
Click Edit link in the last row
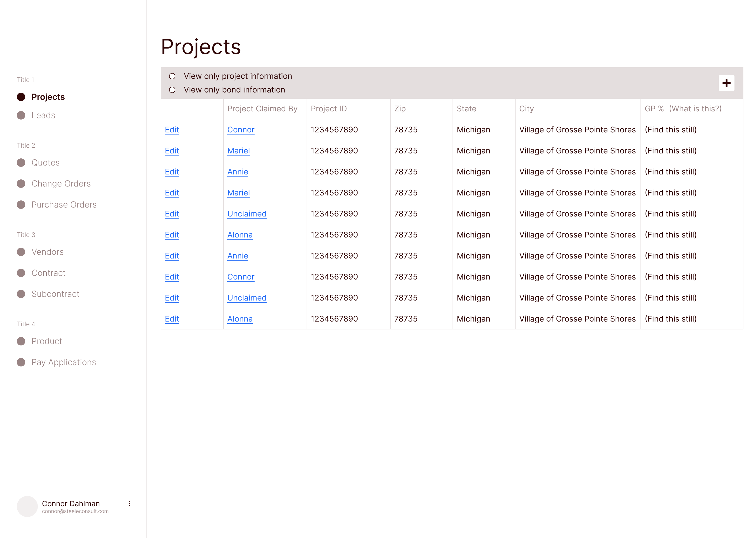click(x=172, y=319)
